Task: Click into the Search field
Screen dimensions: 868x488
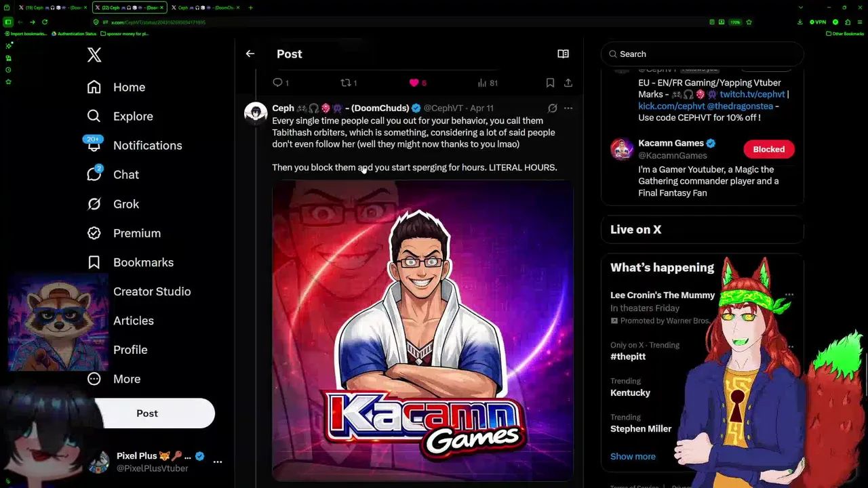Action: click(703, 54)
